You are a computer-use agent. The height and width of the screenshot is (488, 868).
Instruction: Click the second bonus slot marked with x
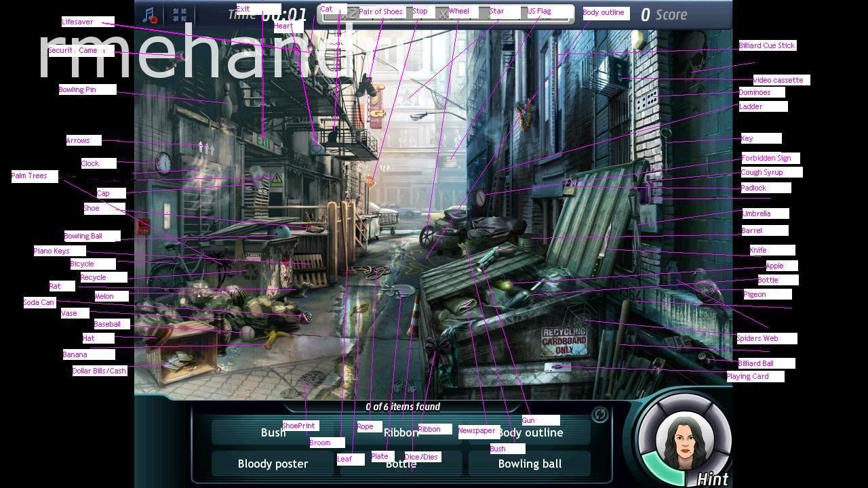pyautogui.click(x=442, y=12)
